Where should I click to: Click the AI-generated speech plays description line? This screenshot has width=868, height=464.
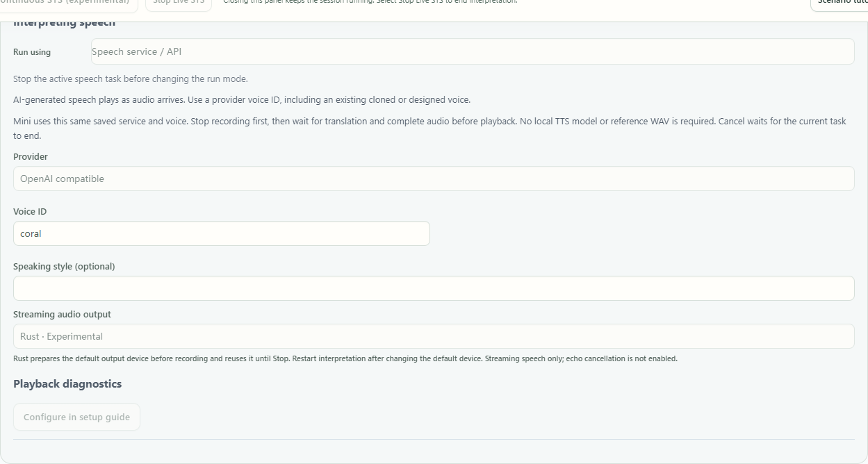[x=242, y=100]
